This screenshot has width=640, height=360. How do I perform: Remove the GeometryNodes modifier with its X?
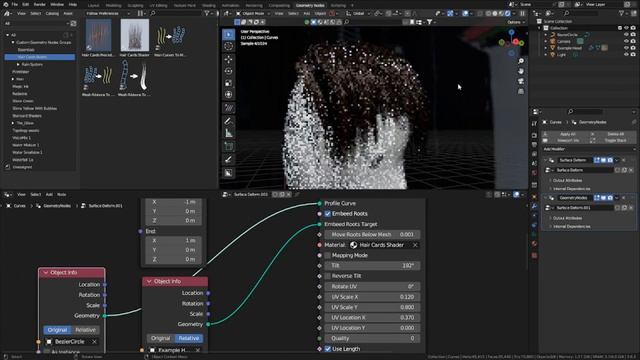pos(624,198)
